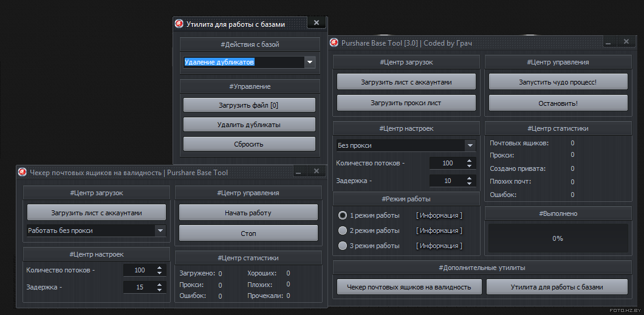The width and height of the screenshot is (644, 315).
Task: Open [ Информация ] link for 1 режим работы
Action: pos(439,215)
